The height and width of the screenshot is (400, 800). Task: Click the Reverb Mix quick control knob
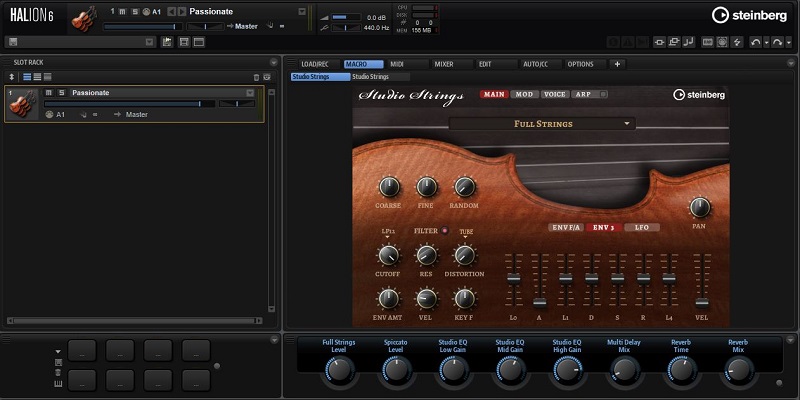click(737, 371)
